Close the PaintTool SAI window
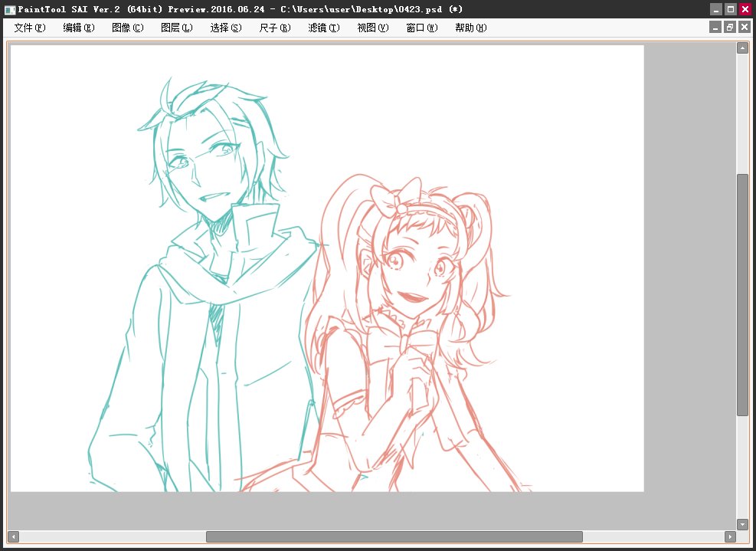This screenshot has height=551, width=756. click(x=745, y=9)
